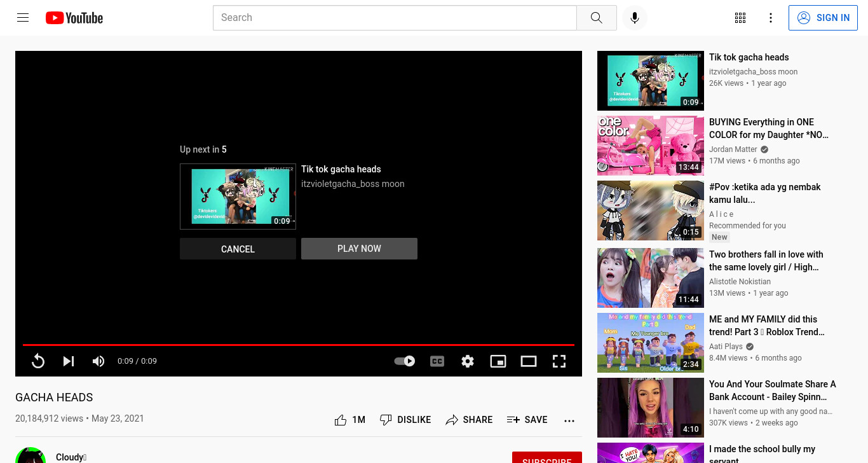Cancel the up next autoplay
This screenshot has width=868, height=463.
point(238,249)
